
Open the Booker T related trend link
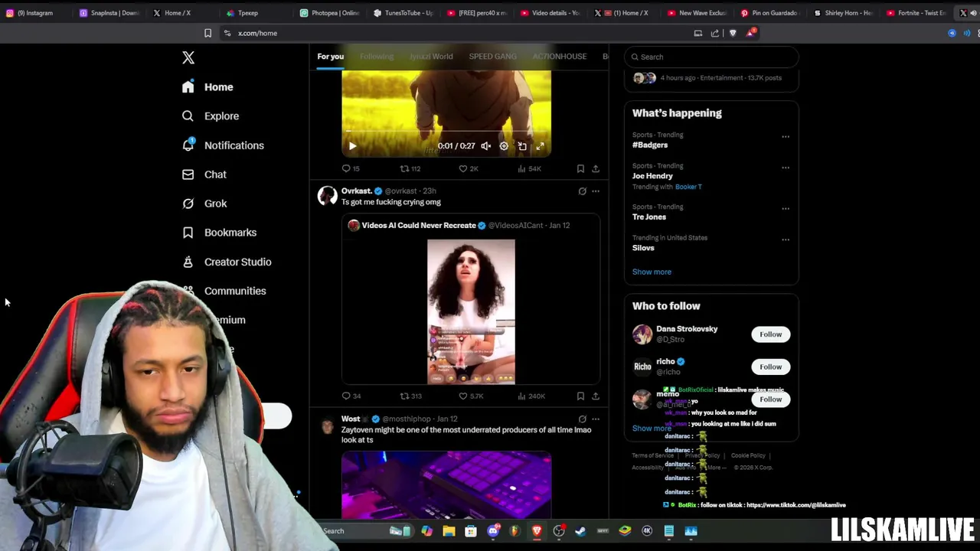[688, 187]
